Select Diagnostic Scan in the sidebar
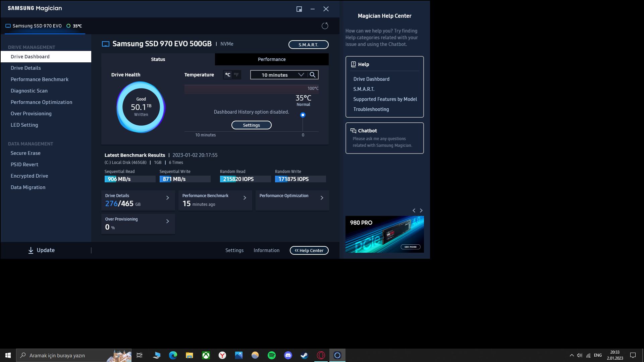Image resolution: width=644 pixels, height=362 pixels. tap(29, 91)
